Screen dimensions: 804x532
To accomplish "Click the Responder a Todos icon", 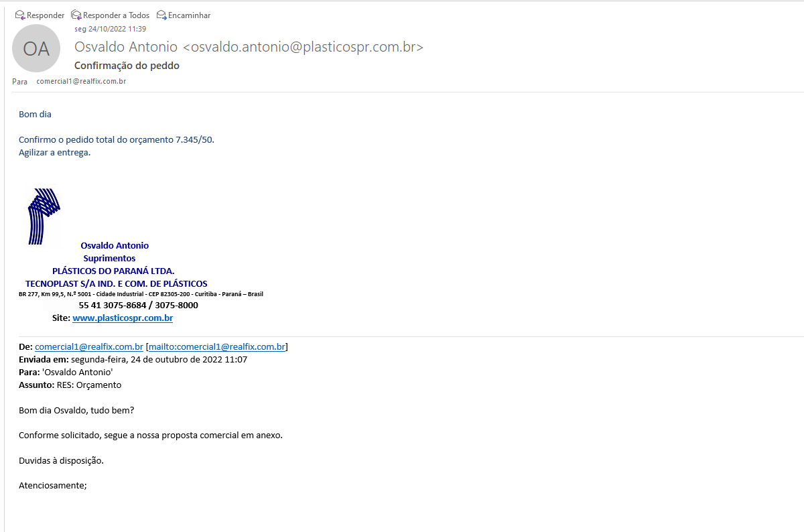I will 76,15.
